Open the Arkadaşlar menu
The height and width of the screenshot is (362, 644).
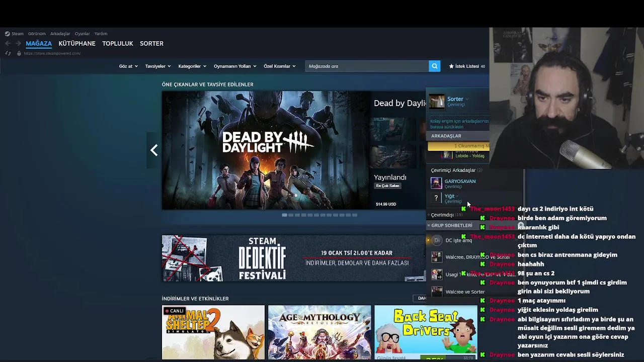[60, 34]
